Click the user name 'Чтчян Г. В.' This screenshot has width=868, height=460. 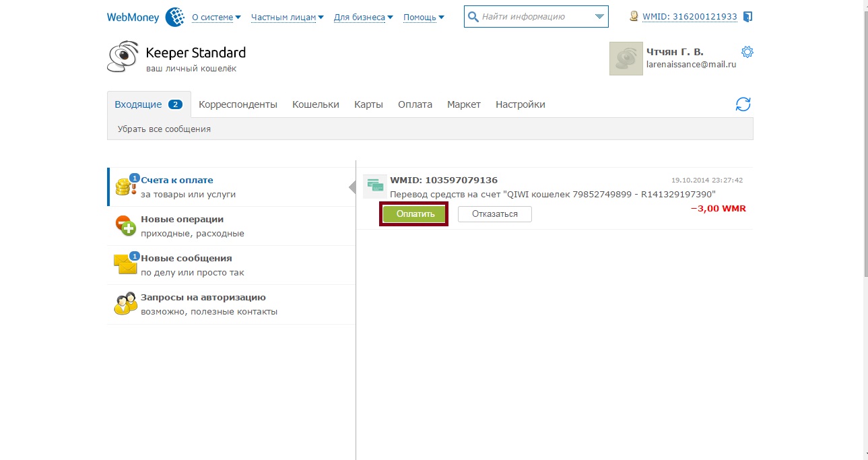[675, 52]
